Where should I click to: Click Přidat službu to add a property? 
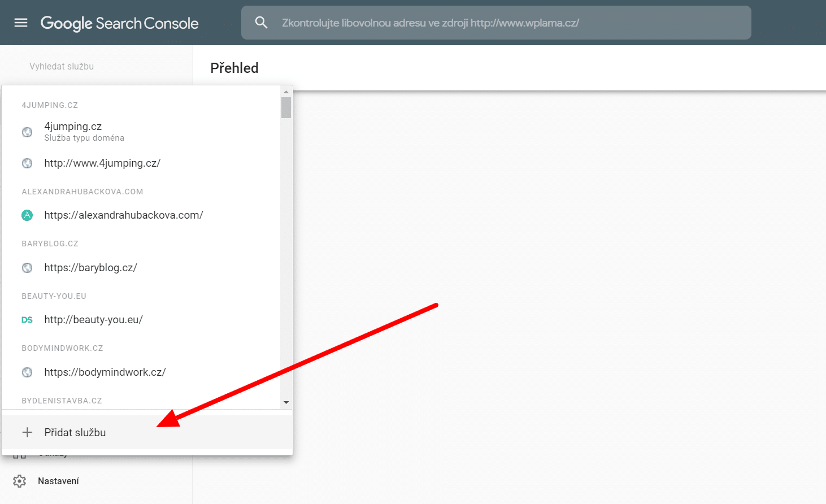[147, 432]
